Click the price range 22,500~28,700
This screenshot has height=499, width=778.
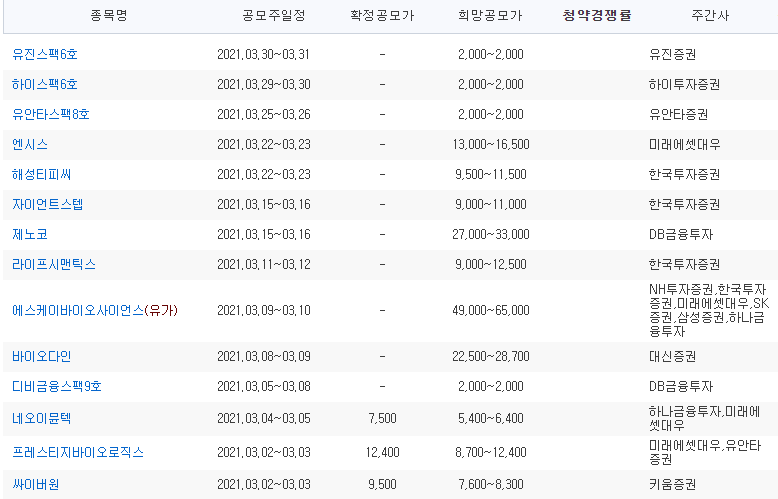click(491, 357)
